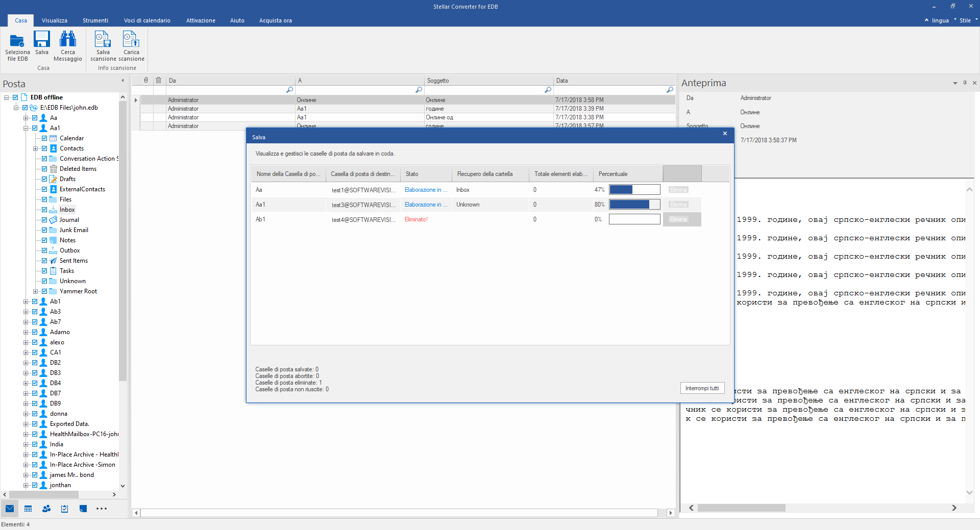
Task: Toggle the Calendar folder checkbox
Action: click(44, 138)
